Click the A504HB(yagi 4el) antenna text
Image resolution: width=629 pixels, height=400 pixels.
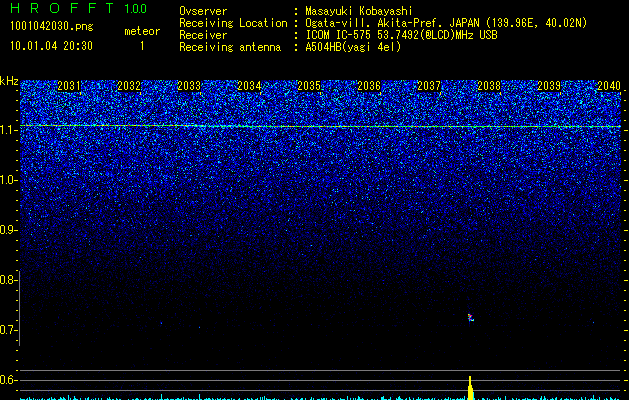pyautogui.click(x=353, y=47)
